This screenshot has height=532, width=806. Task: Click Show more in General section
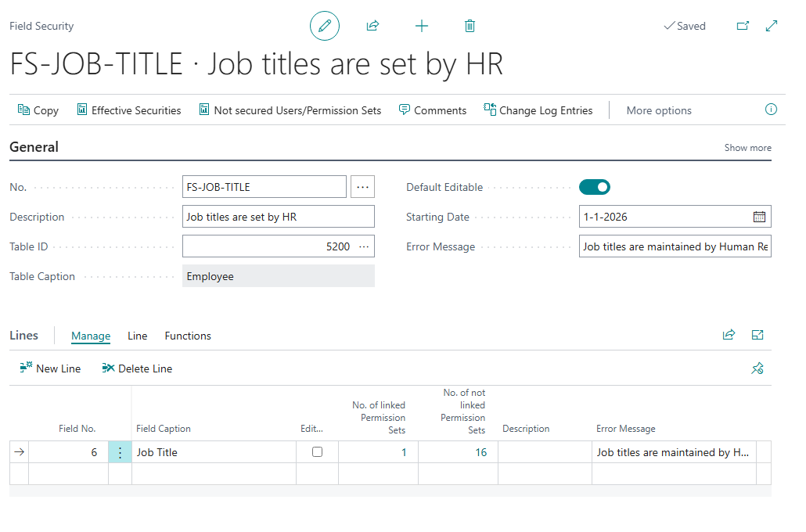click(x=748, y=148)
